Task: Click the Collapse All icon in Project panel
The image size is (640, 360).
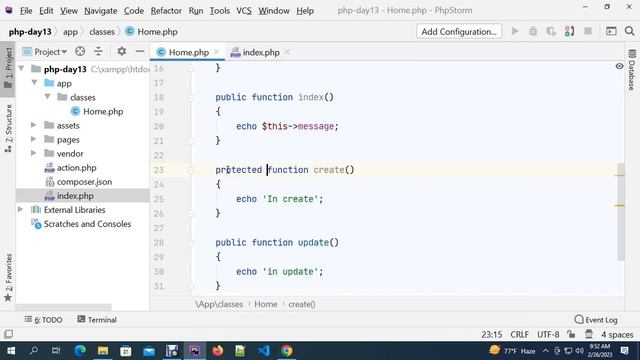Action: 98,51
